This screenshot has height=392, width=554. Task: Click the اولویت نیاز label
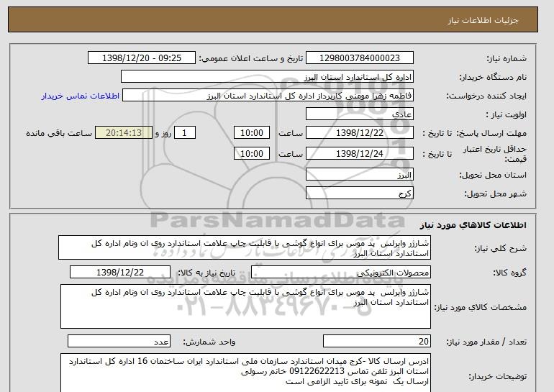tap(507, 115)
